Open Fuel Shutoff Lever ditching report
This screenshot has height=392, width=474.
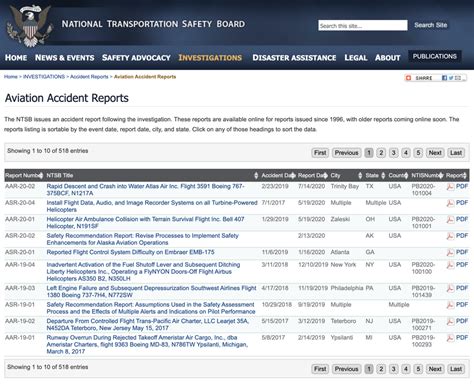coord(143,271)
